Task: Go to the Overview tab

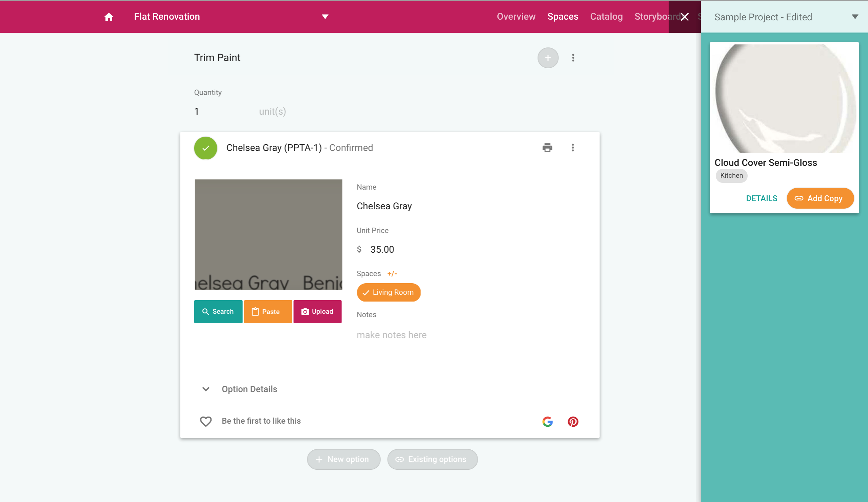Action: [516, 17]
